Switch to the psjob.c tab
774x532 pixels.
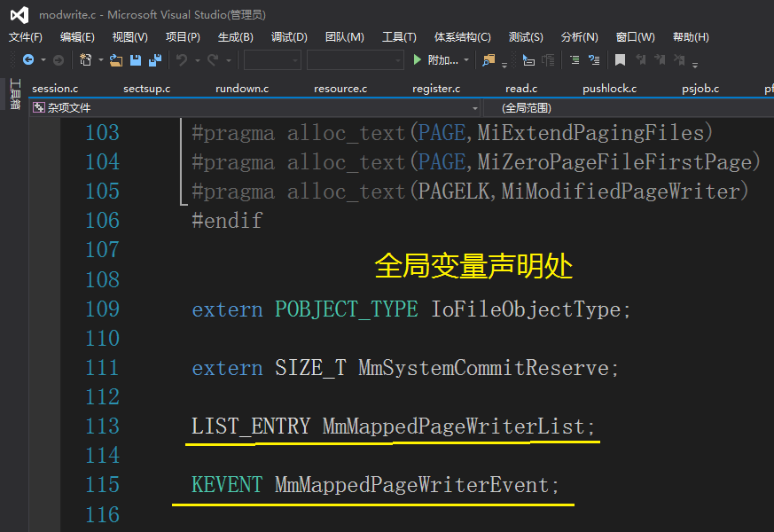point(700,89)
